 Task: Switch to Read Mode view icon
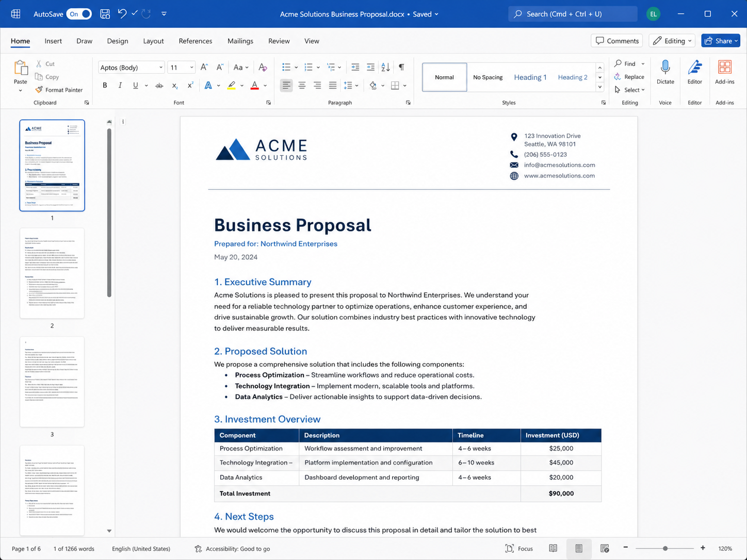click(553, 549)
